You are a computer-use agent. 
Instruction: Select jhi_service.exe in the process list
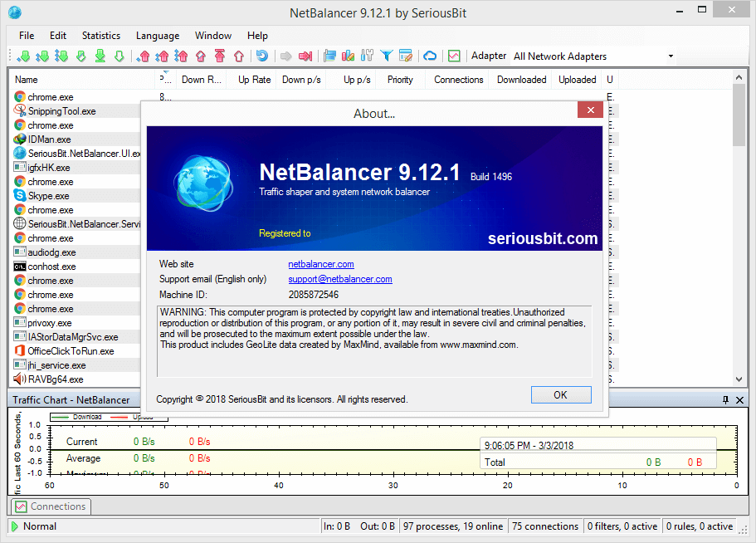coord(57,365)
